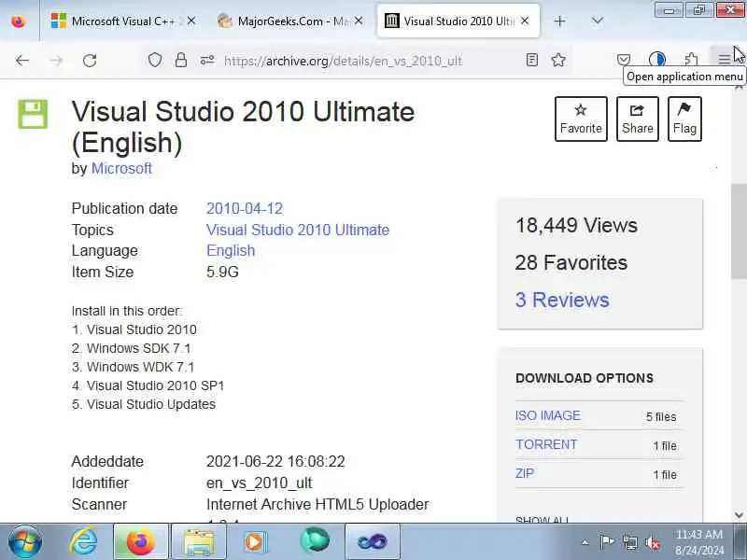
Task: Click the network tray icon
Action: click(629, 542)
